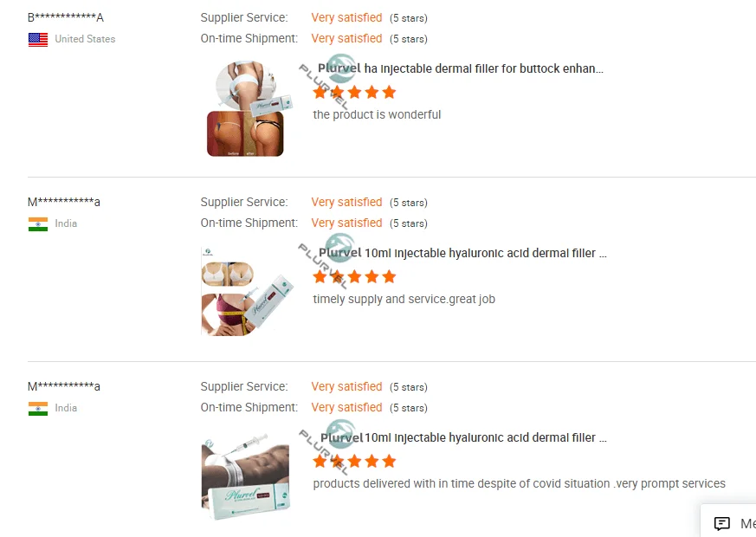Click star rating under buttock enhancement product
Viewport: 756px width, 537px height.
[354, 92]
